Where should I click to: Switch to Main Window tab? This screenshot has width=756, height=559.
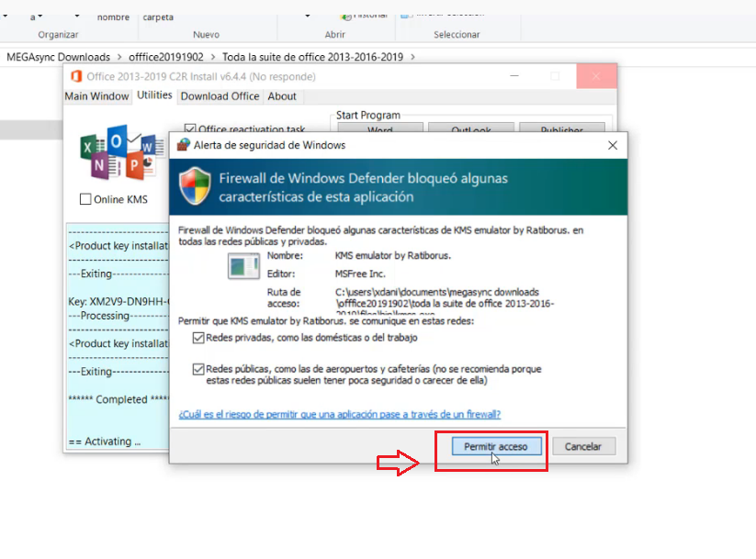pos(96,95)
